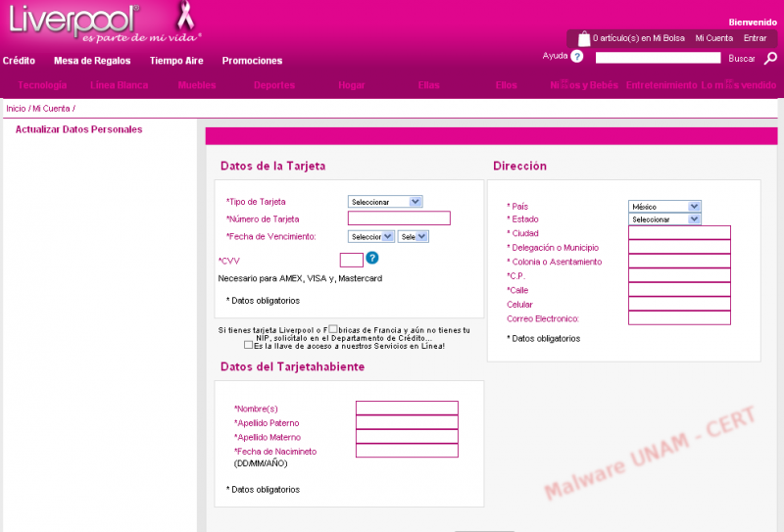Open the País dropdown
Screen dimensions: 784x532
click(x=664, y=207)
